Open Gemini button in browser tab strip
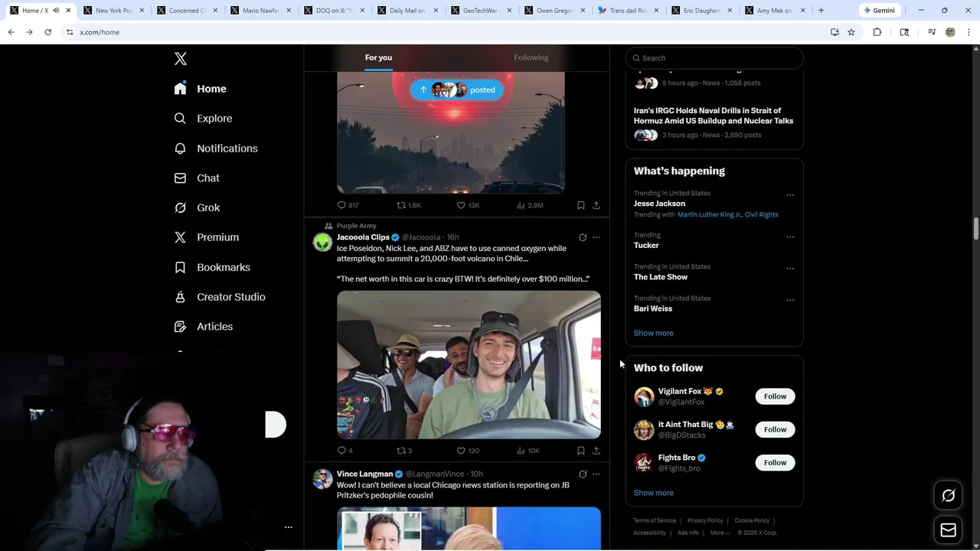The width and height of the screenshot is (980, 551). (879, 11)
